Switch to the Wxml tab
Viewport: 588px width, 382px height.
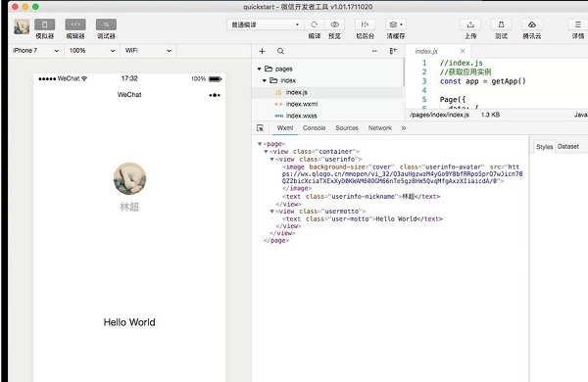(285, 128)
